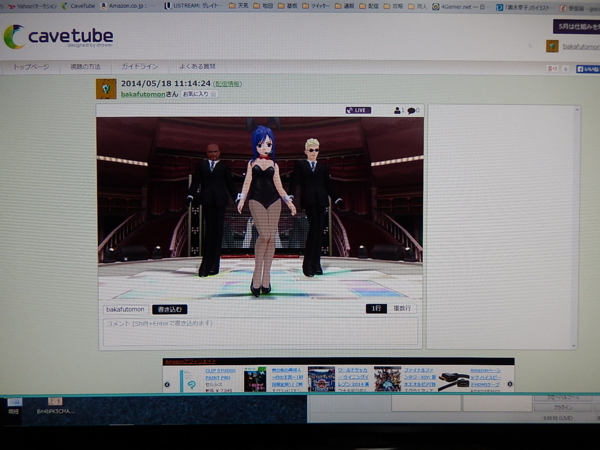Click the viewer count icon

[x=398, y=110]
